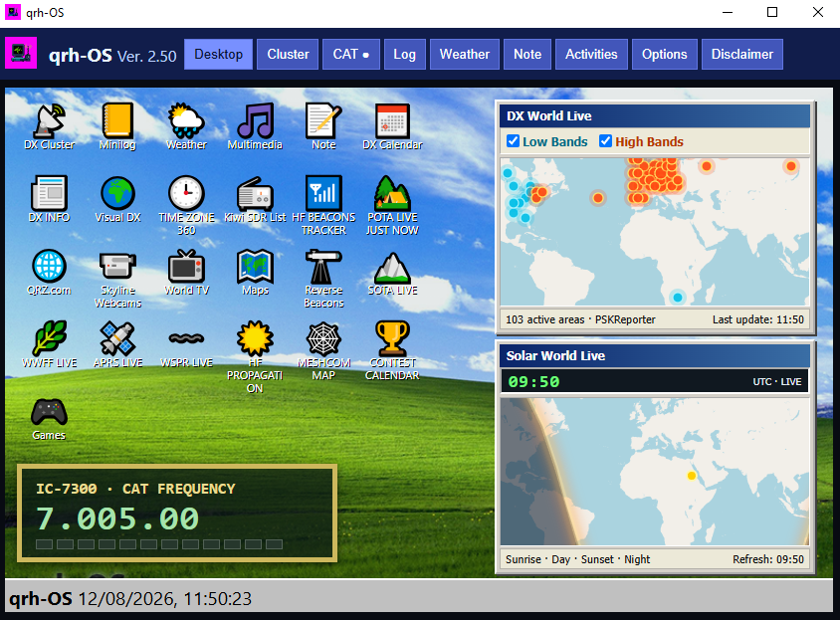Open TIME ZONE 360 clock icon
Image resolution: width=840 pixels, height=620 pixels.
coord(186,206)
